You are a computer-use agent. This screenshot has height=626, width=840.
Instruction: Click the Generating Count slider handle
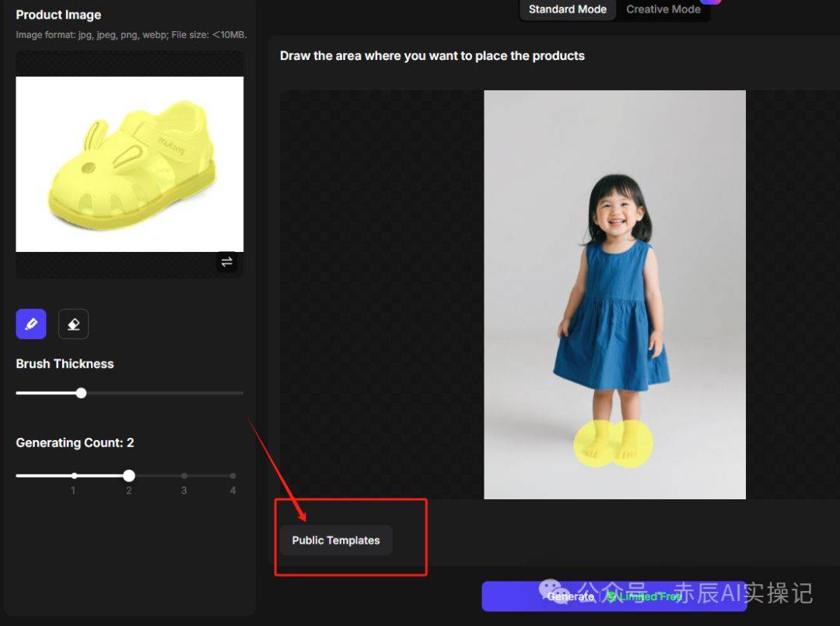[x=129, y=475]
